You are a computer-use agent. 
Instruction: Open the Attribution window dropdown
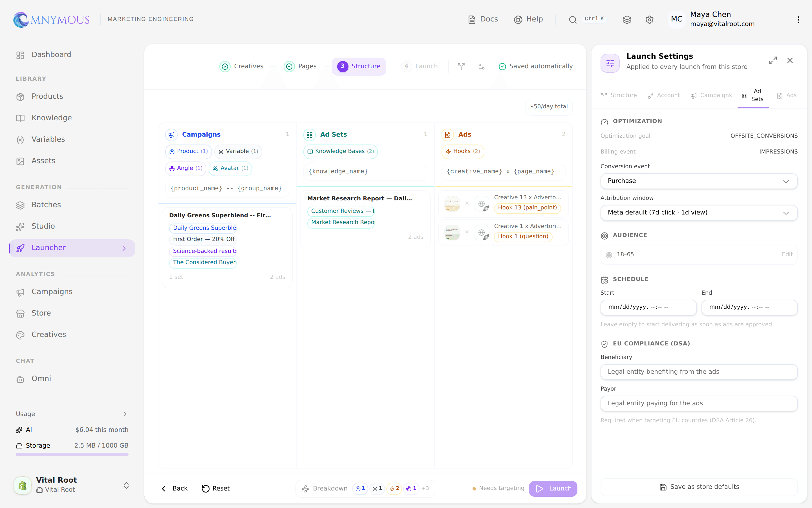tap(699, 213)
